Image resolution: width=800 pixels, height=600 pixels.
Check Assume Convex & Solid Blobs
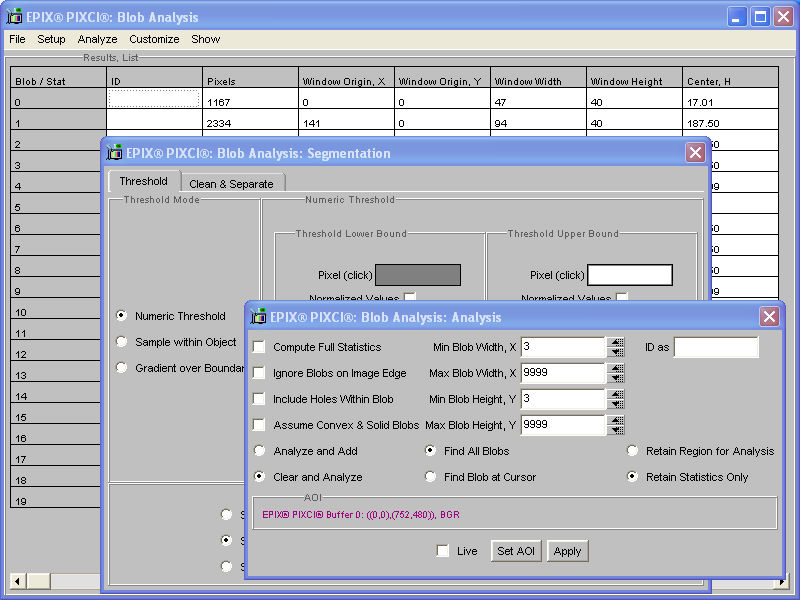click(259, 425)
